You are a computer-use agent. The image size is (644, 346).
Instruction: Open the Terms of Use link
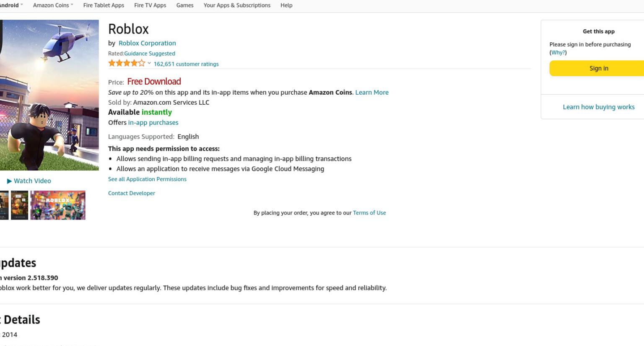(x=369, y=213)
